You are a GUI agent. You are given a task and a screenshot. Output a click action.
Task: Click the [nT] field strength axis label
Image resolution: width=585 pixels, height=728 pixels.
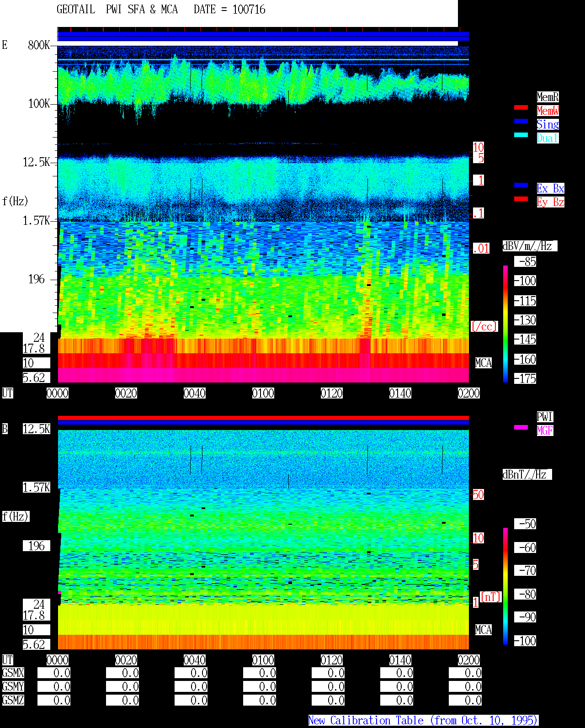(491, 597)
